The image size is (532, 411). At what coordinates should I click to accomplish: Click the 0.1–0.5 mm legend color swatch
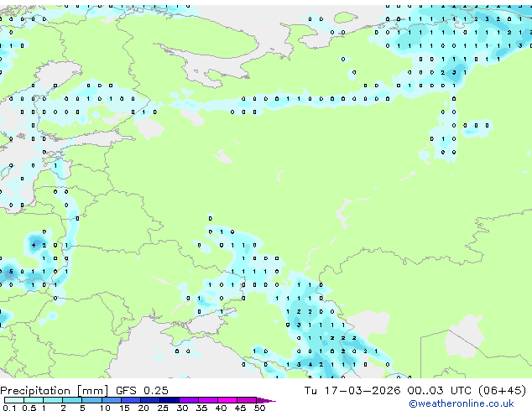click(14, 400)
